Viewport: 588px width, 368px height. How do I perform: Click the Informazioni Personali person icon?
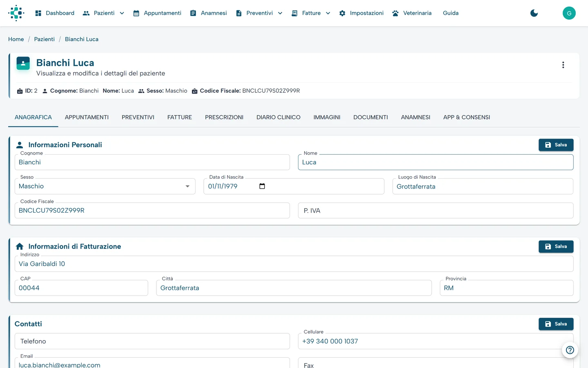(x=20, y=145)
